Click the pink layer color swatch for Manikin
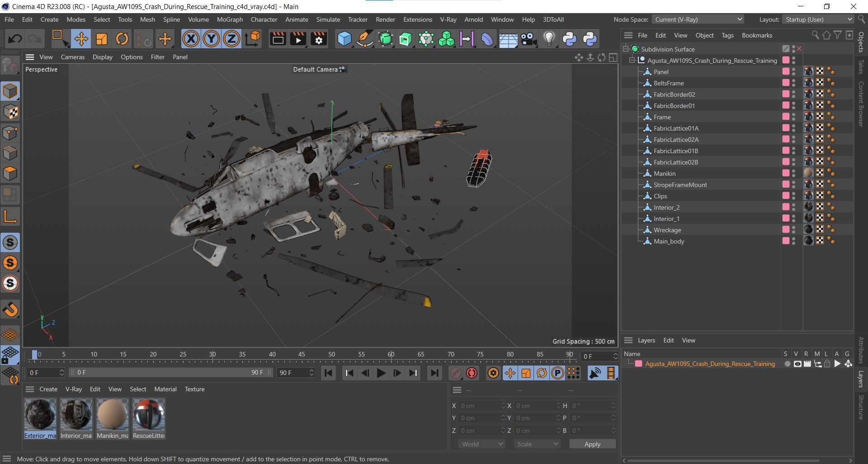This screenshot has height=464, width=868. tap(786, 173)
